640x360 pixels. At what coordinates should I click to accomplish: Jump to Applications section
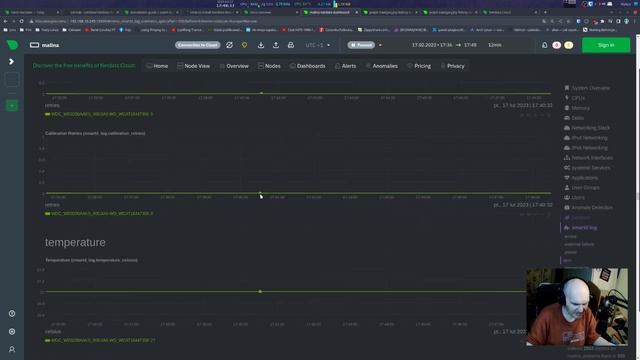pos(581,178)
